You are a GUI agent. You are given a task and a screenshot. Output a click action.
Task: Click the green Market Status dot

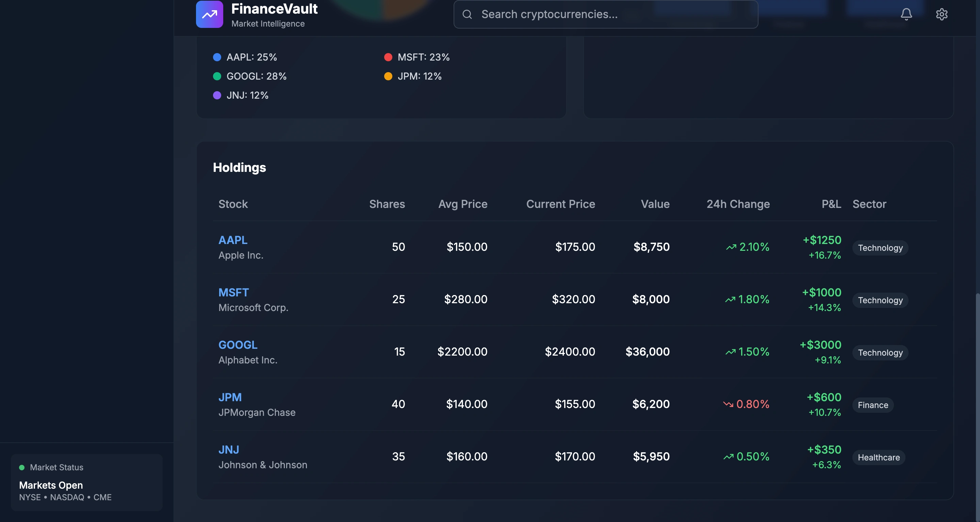click(x=22, y=467)
